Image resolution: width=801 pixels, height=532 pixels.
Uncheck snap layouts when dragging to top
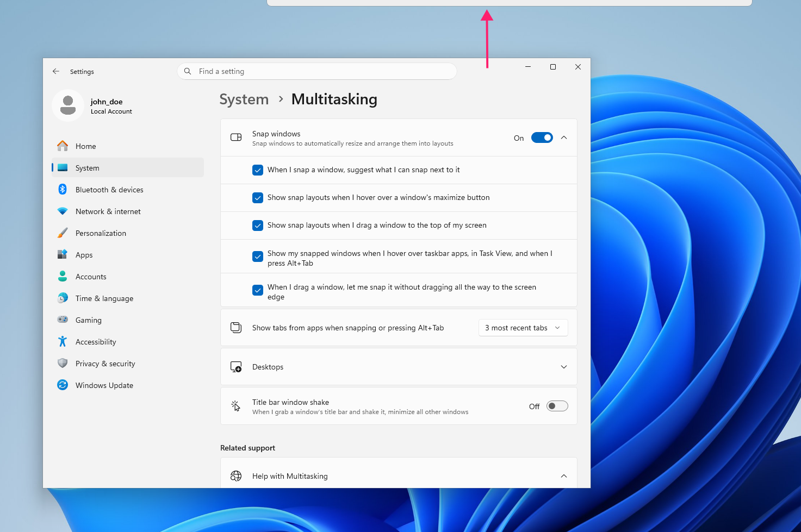coord(258,226)
